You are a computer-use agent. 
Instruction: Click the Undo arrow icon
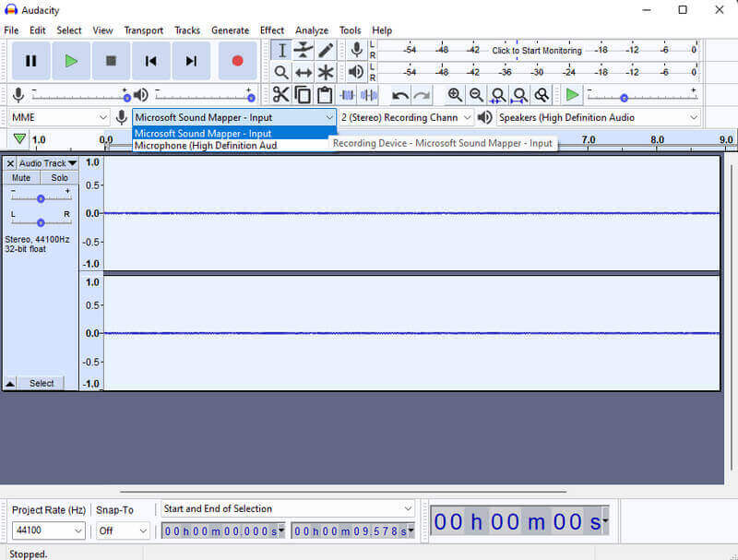(x=400, y=96)
